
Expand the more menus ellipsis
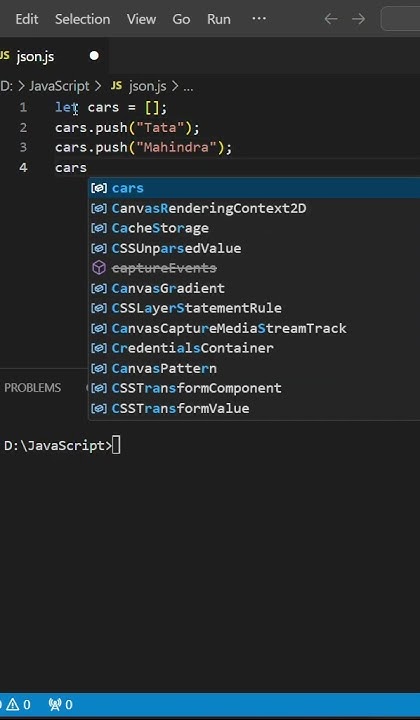pyautogui.click(x=259, y=19)
